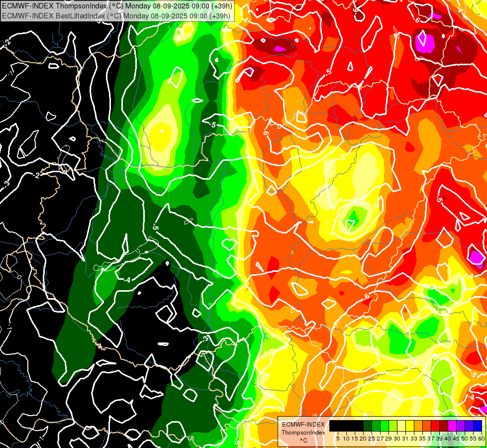Click the legend tick label 29
This screenshot has height=448, width=487.
pos(389,439)
